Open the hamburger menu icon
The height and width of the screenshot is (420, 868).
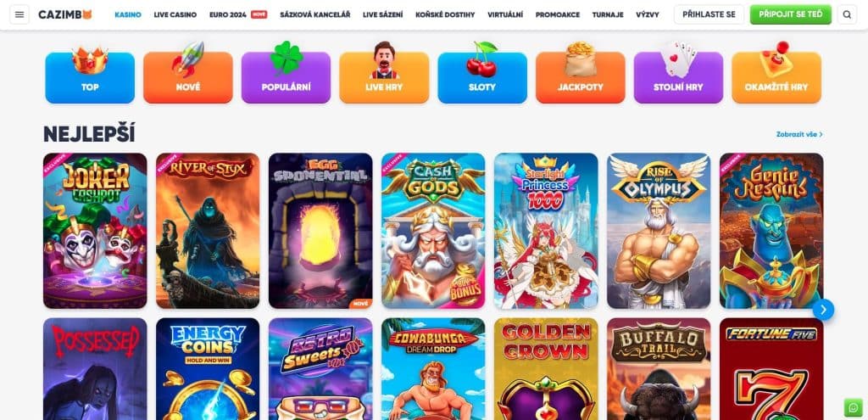pyautogui.click(x=19, y=14)
